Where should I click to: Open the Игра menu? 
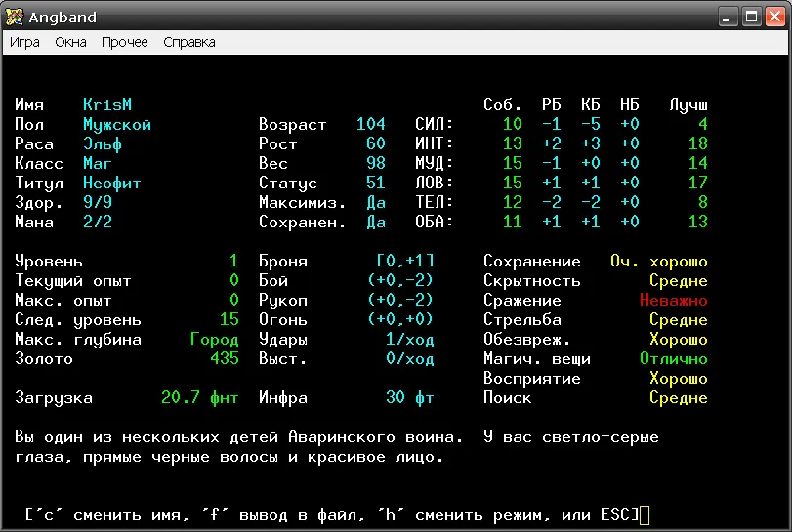[24, 42]
